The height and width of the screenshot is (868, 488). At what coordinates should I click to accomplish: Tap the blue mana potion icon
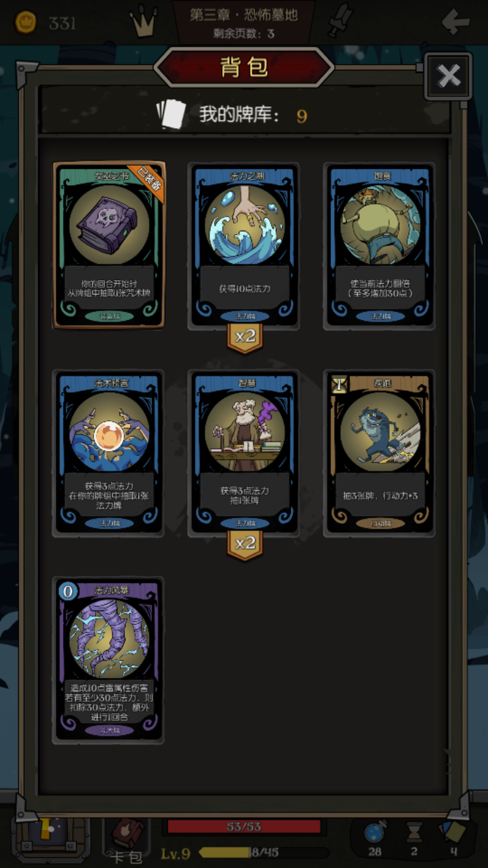point(374,831)
